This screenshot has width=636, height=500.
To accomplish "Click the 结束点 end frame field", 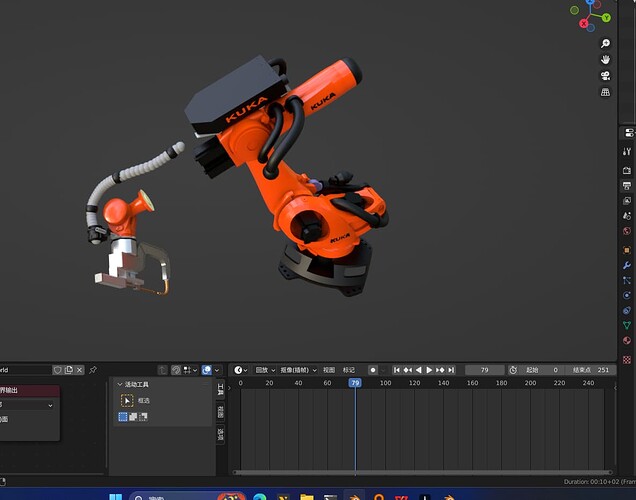I will coord(591,370).
